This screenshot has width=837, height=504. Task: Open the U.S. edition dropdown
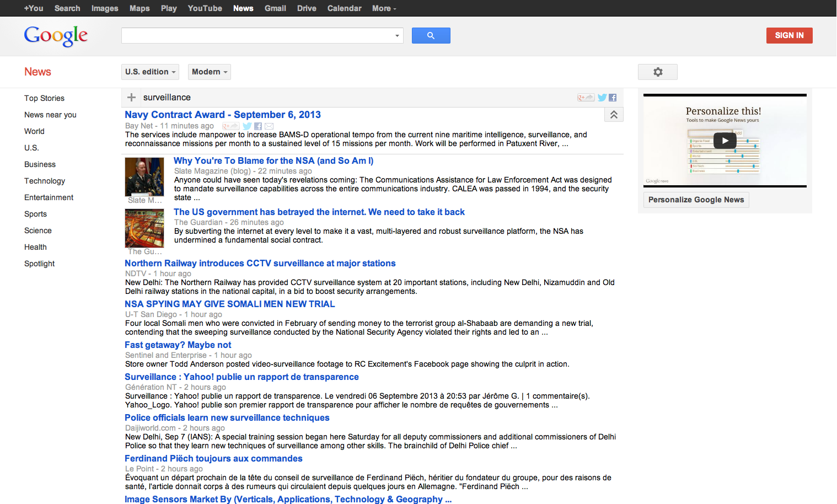150,72
